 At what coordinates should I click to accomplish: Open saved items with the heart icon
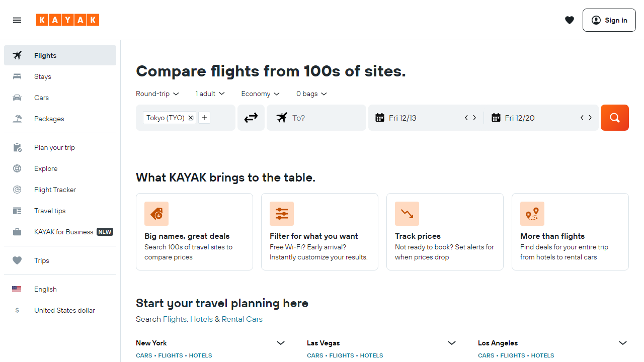tap(570, 20)
